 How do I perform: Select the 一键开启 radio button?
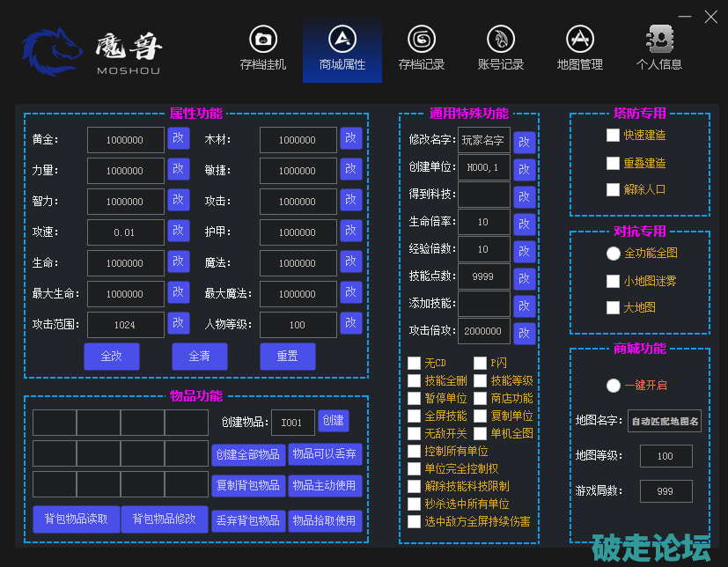(614, 386)
